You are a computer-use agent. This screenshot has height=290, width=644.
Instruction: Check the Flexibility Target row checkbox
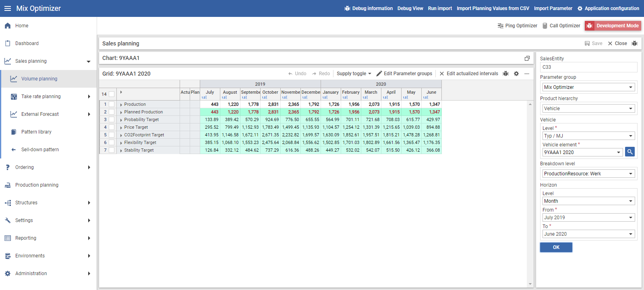[x=112, y=142]
